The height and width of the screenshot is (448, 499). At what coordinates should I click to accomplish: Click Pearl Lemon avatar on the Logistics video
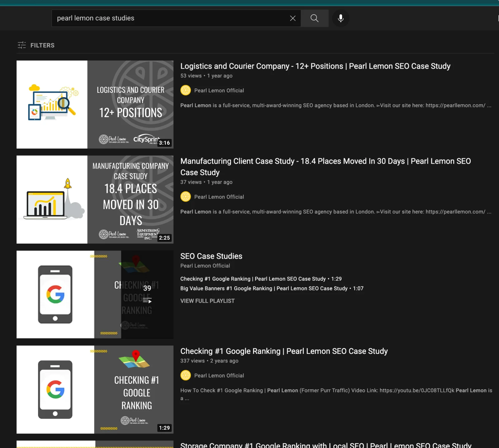pyautogui.click(x=186, y=90)
